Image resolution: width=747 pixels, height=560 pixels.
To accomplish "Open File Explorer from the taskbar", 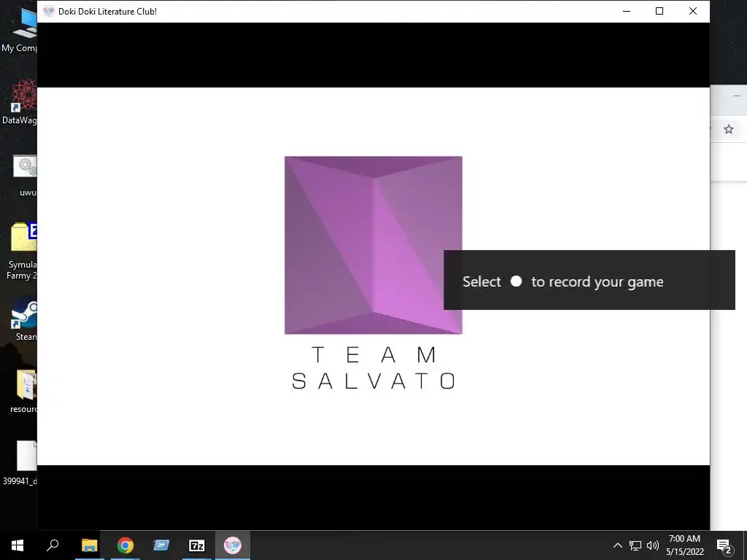I will point(89,545).
